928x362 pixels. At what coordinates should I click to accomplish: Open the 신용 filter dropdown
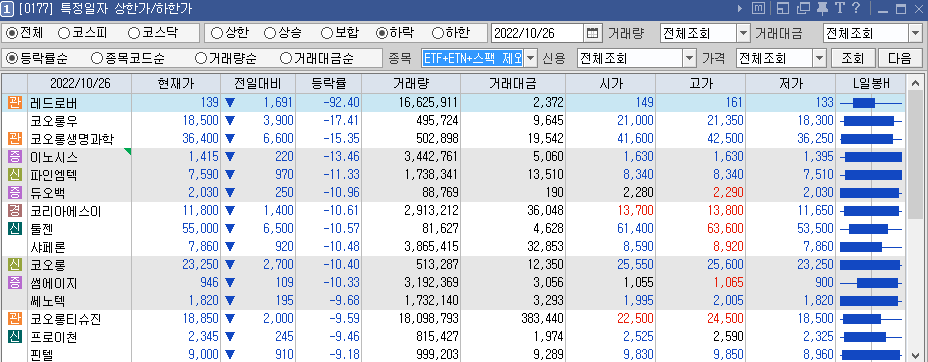click(x=689, y=58)
